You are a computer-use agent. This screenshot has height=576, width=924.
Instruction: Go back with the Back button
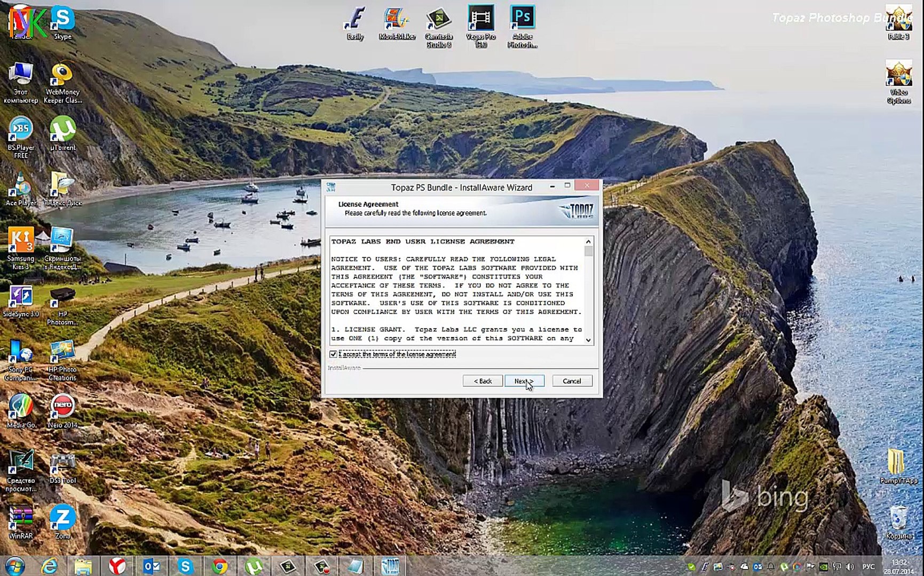coord(483,381)
